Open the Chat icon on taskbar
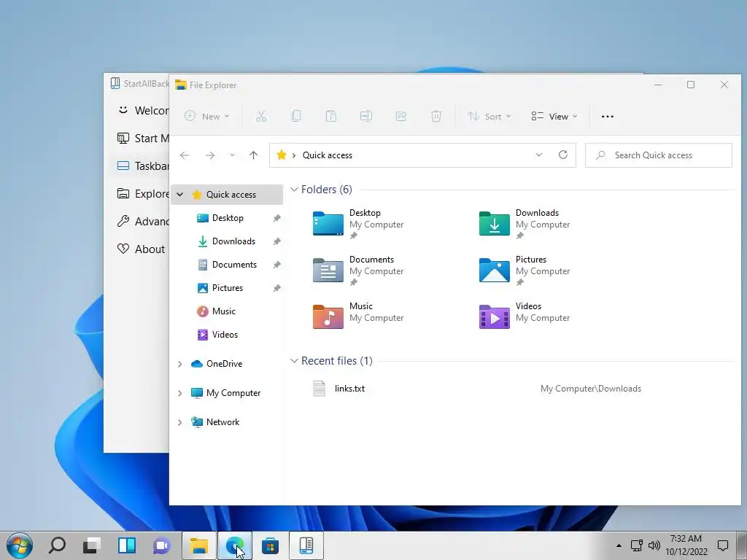The image size is (747, 560). point(162,545)
